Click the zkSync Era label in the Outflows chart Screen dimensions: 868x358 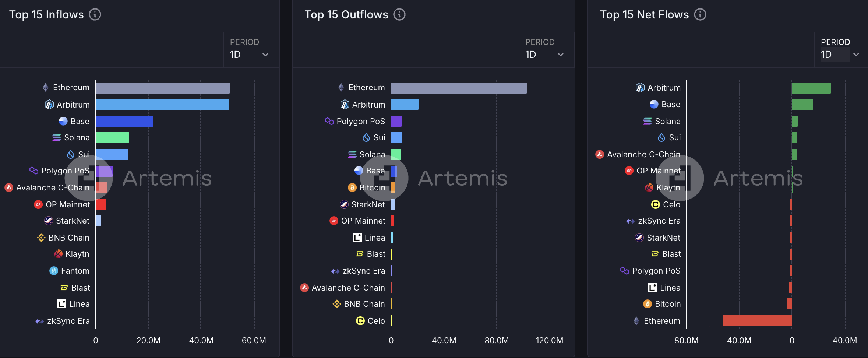click(364, 271)
